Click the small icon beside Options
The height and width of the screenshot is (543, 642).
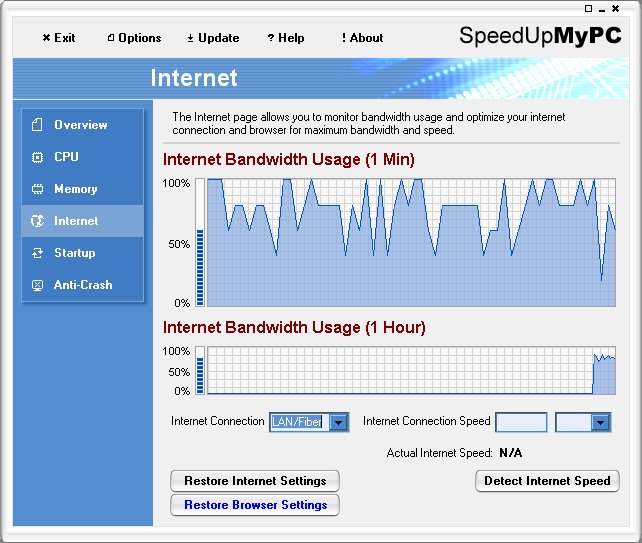[x=111, y=38]
